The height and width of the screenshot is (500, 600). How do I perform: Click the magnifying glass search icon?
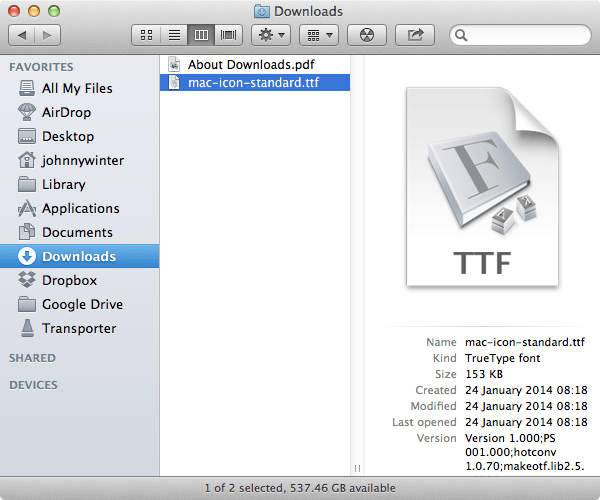click(x=461, y=35)
